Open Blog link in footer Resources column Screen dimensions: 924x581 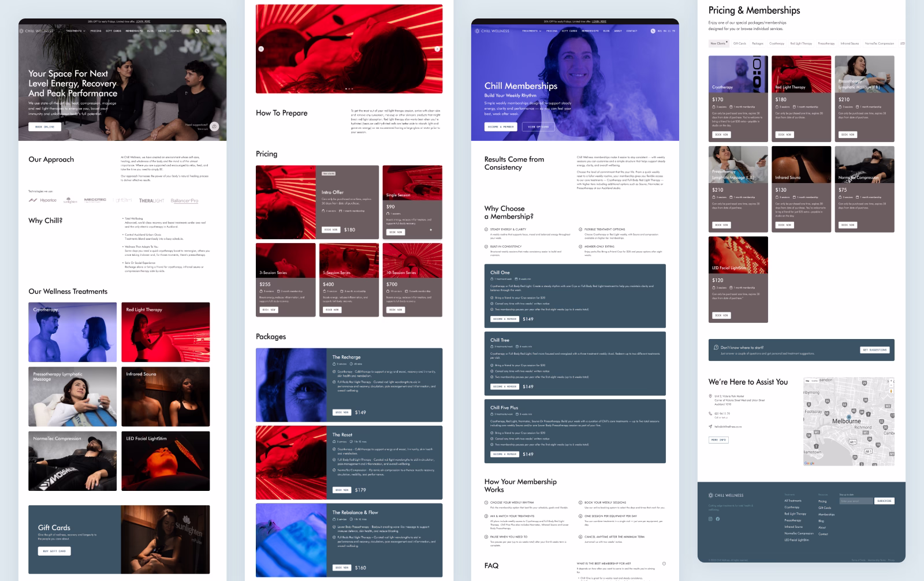tap(821, 521)
